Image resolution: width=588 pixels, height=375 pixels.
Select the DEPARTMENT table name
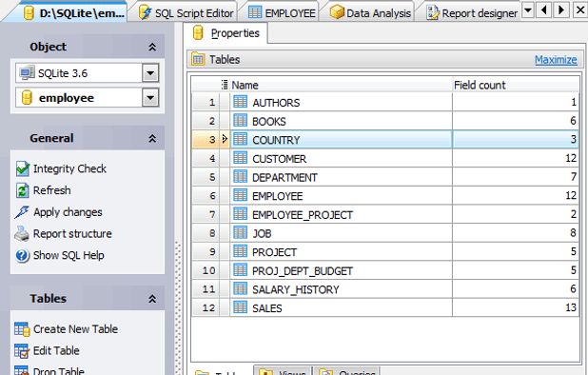pyautogui.click(x=285, y=178)
